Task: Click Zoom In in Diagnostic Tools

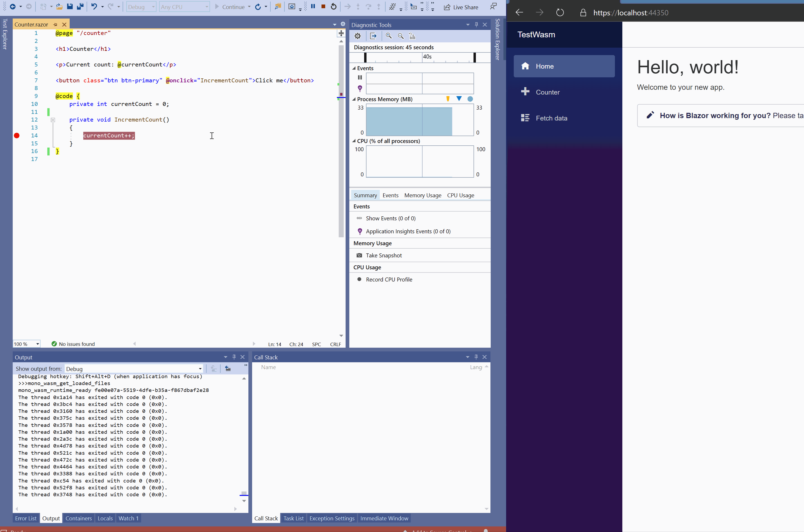Action: [389, 36]
